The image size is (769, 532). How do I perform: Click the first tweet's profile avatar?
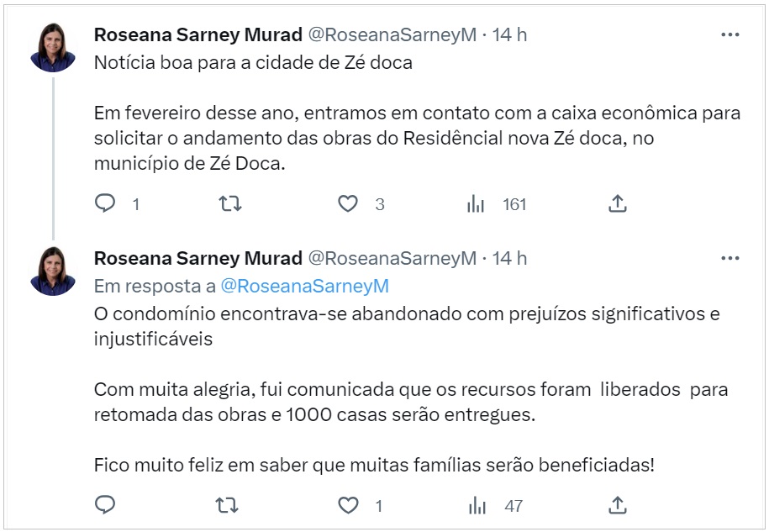point(53,49)
